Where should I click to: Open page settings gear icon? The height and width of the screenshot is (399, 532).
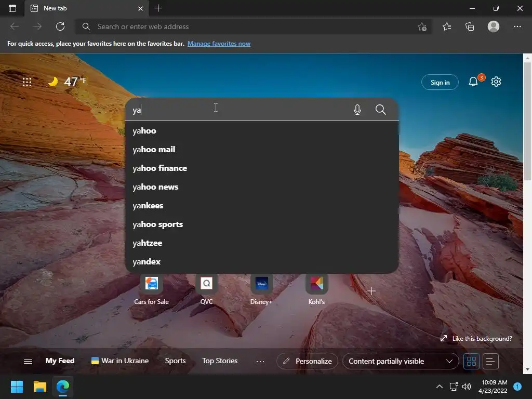496,82
